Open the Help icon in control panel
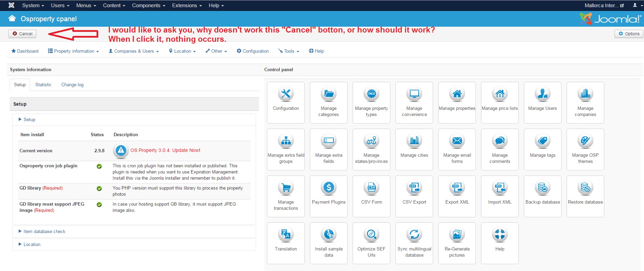The width and height of the screenshot is (644, 271). [500, 243]
